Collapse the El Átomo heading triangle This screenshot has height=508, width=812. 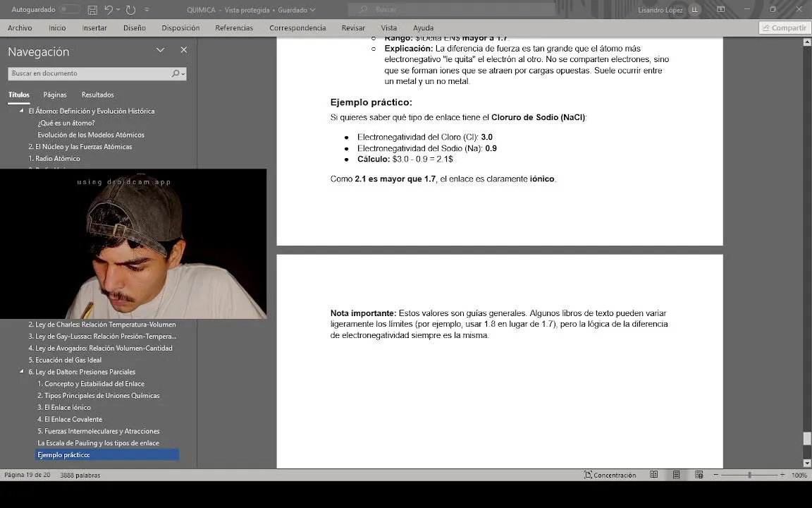(x=22, y=110)
